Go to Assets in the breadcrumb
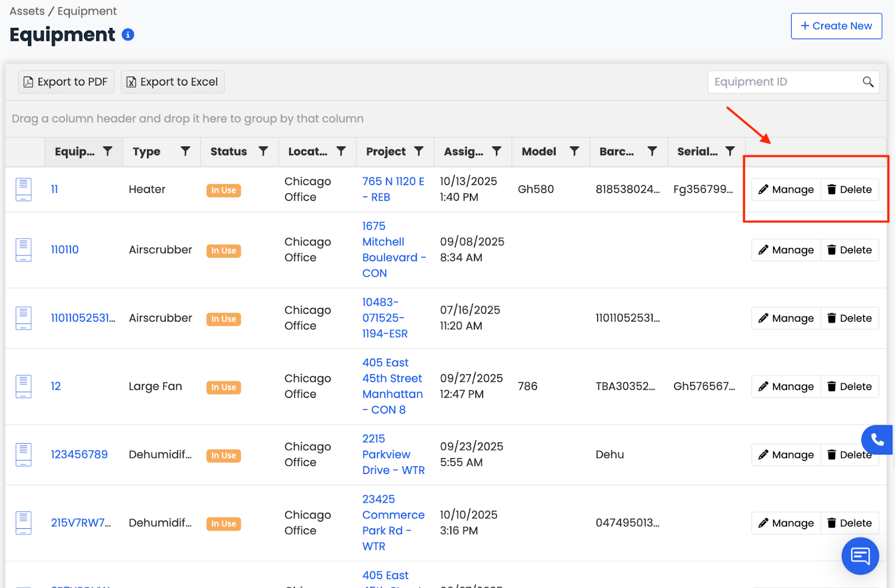This screenshot has height=588, width=895. coord(27,11)
